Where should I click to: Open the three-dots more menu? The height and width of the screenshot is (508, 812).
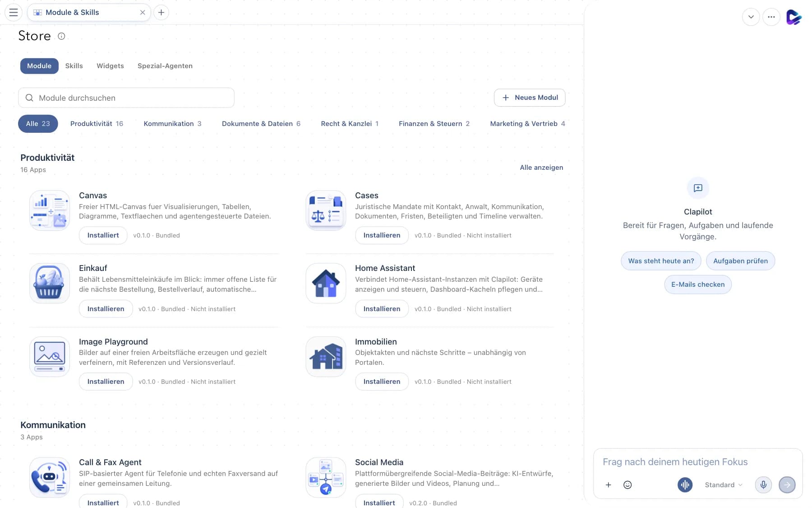click(x=771, y=17)
